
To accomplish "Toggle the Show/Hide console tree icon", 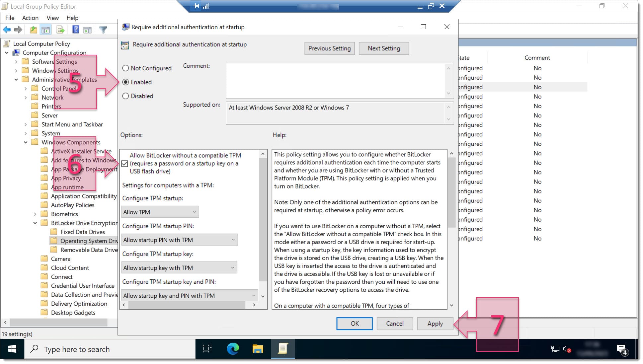I will (45, 30).
